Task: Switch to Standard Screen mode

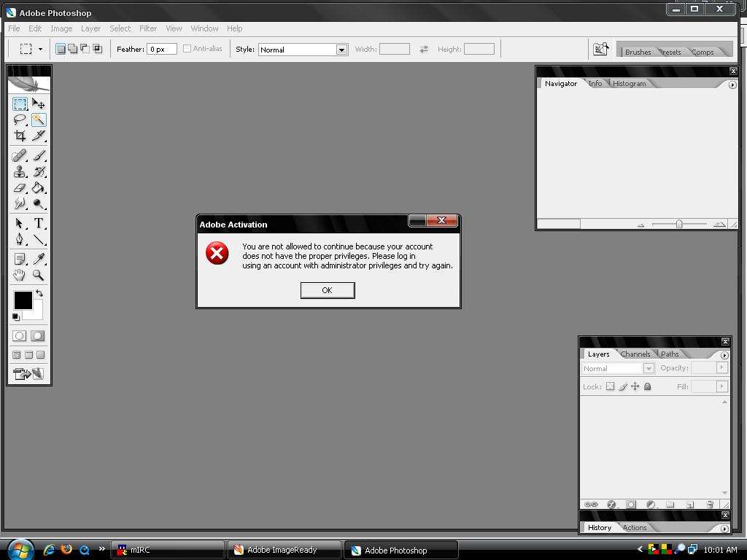Action: pyautogui.click(x=17, y=355)
